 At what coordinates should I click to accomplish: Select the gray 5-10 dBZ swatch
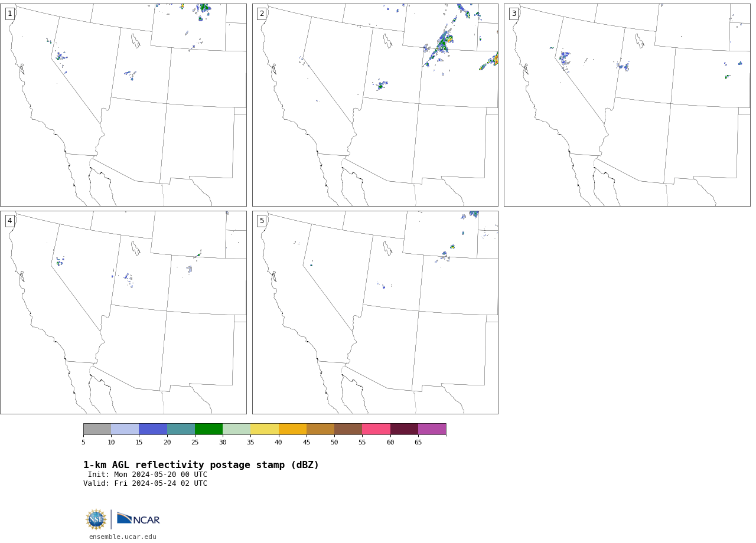point(97,429)
